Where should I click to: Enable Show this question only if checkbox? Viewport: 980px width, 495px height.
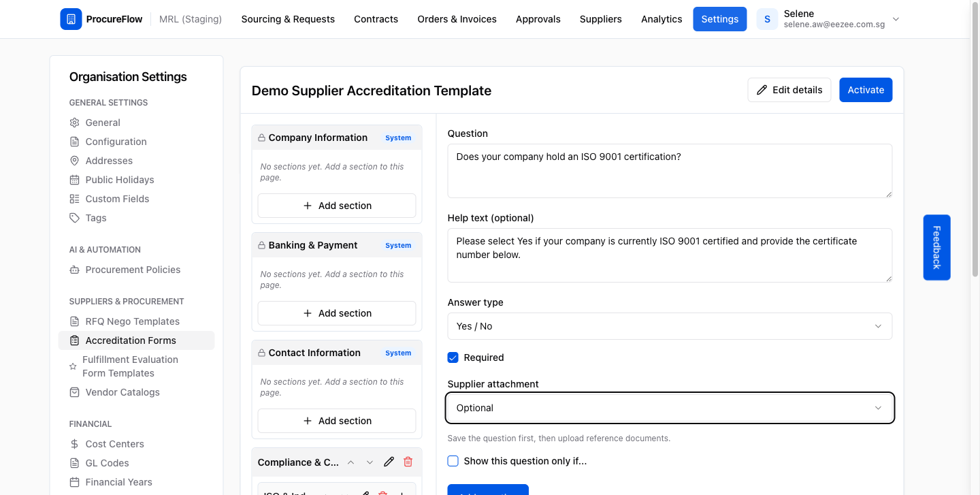point(453,461)
